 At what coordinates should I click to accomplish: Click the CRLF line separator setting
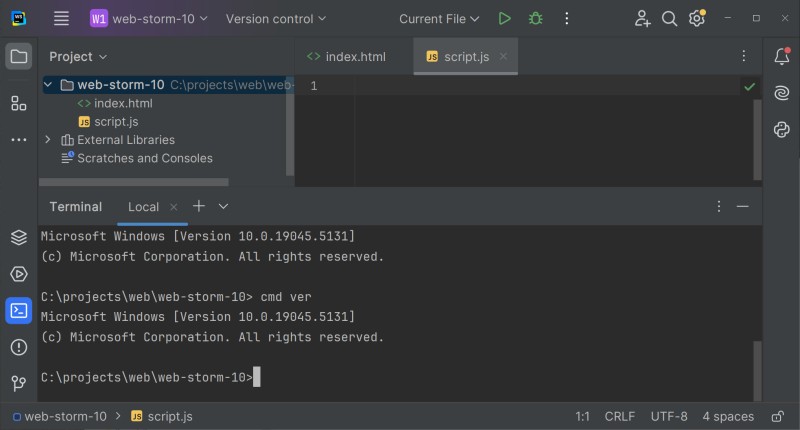[619, 416]
